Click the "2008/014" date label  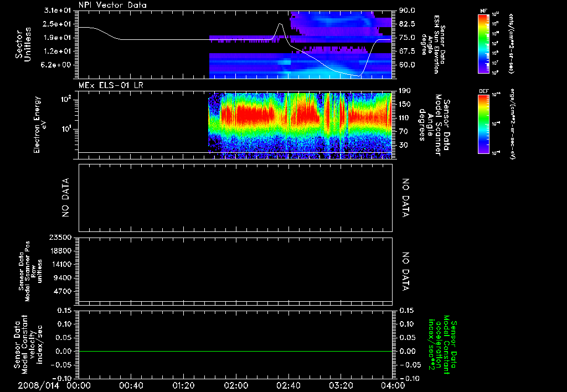[x=38, y=385]
